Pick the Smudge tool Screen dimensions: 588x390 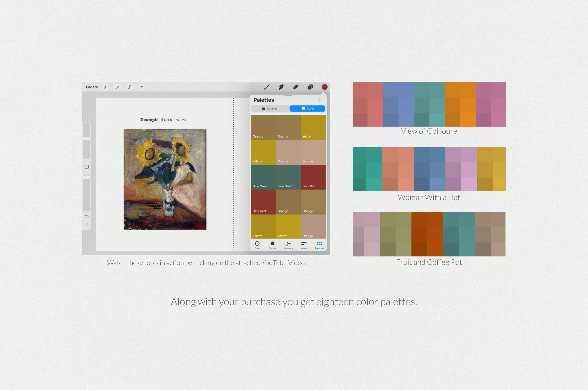[281, 87]
